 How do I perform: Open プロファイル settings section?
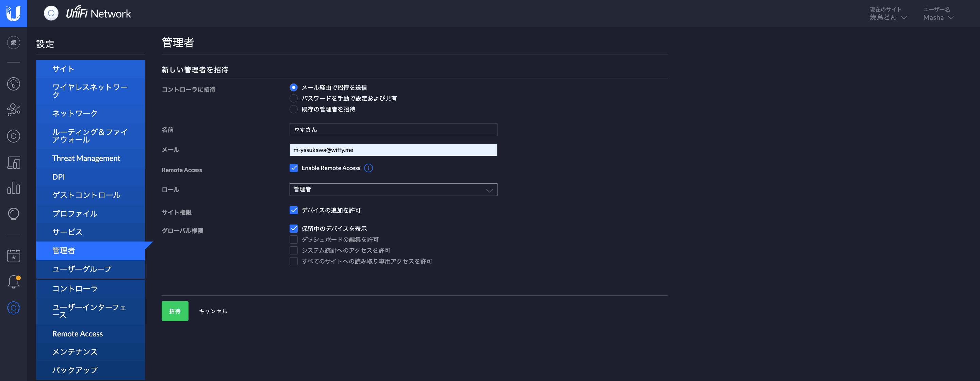click(91, 214)
